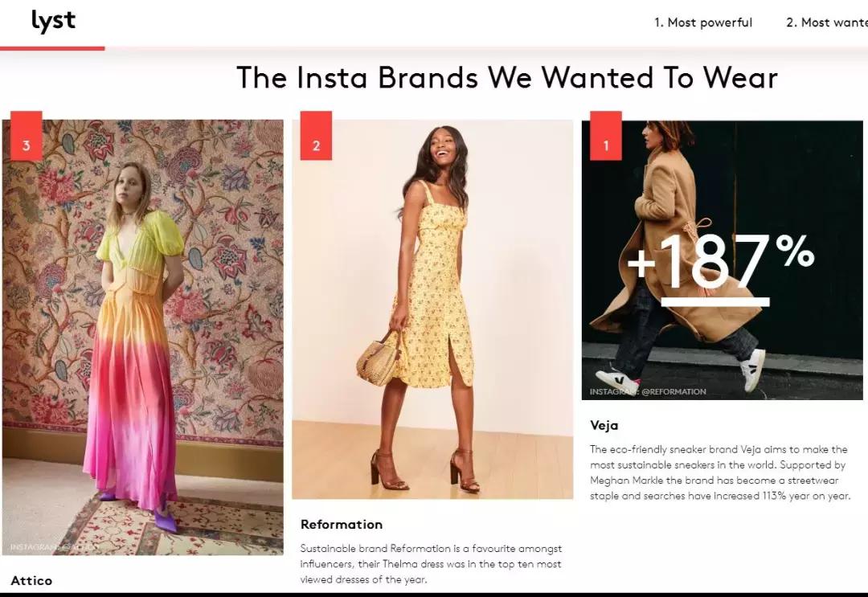Click the red progress bar under the logo

[x=52, y=49]
